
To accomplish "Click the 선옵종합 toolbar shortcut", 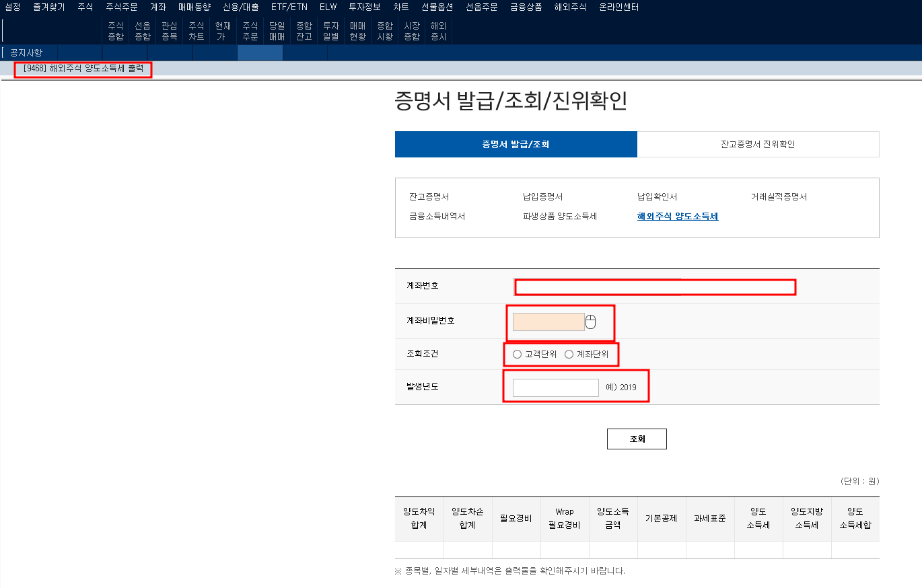I will 143,31.
